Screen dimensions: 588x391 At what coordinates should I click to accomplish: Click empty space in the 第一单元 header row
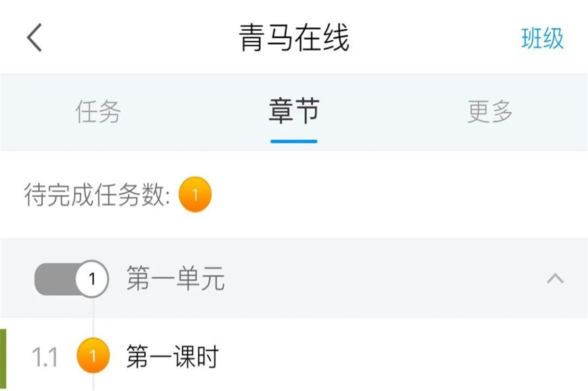pos(382,279)
